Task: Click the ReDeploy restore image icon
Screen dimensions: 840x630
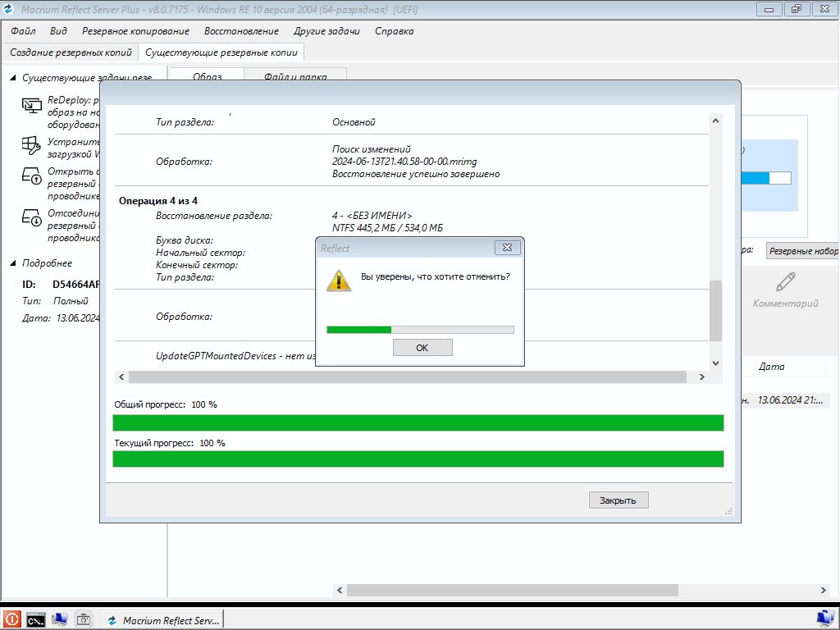Action: tap(31, 105)
